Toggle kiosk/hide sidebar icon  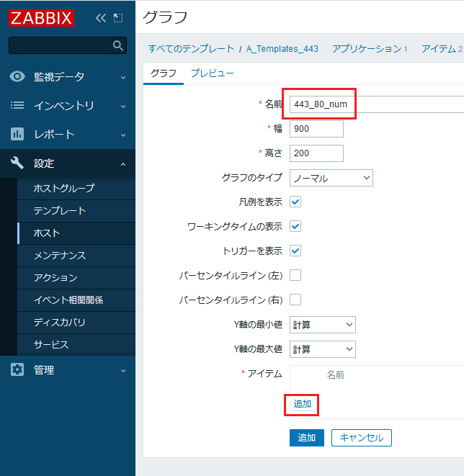point(118,18)
